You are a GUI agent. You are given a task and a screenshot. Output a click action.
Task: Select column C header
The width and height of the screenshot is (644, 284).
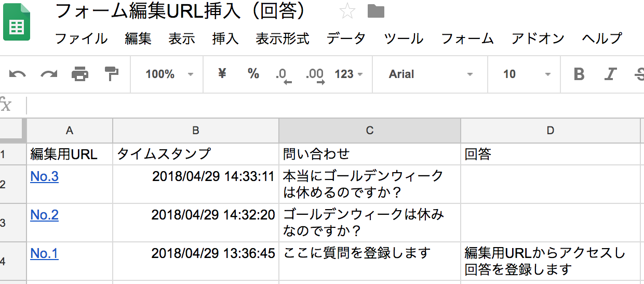pyautogui.click(x=370, y=131)
